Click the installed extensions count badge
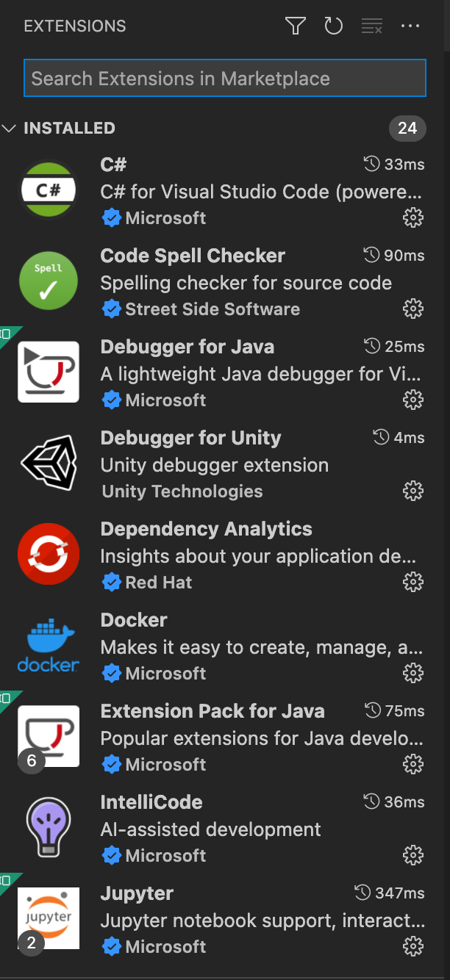 pos(407,129)
